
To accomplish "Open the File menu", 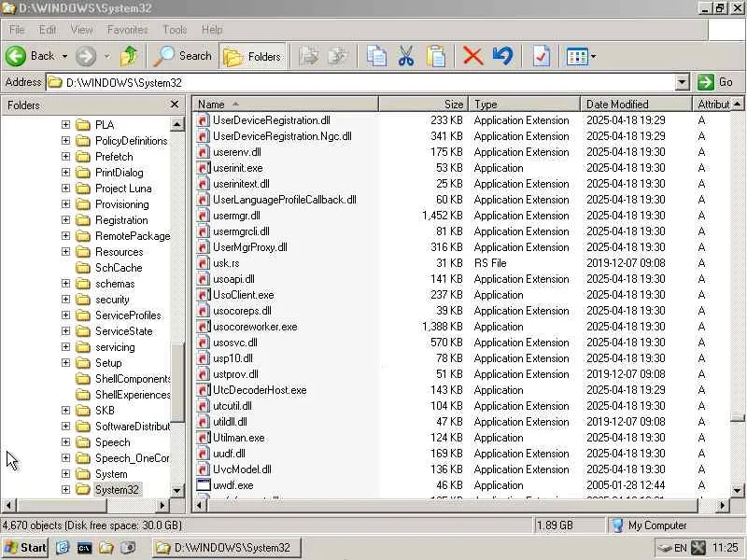I will pos(17,30).
